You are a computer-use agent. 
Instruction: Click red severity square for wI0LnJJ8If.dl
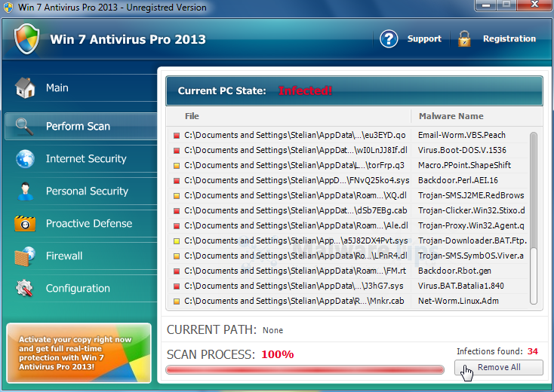(x=177, y=151)
